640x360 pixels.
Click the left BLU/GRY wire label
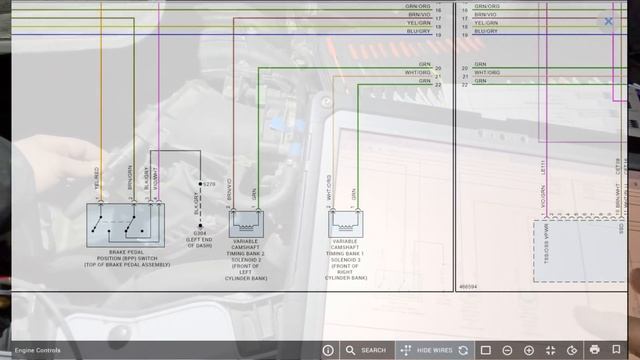point(418,31)
